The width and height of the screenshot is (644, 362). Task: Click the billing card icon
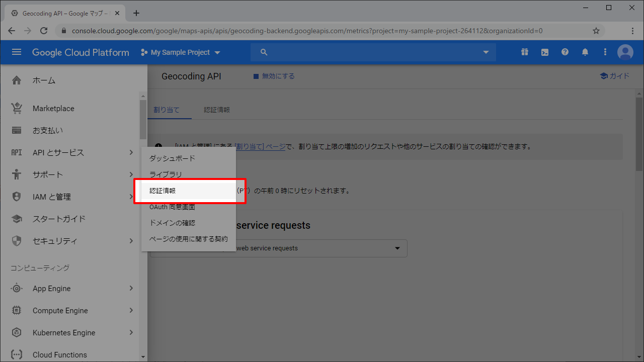pyautogui.click(x=17, y=131)
